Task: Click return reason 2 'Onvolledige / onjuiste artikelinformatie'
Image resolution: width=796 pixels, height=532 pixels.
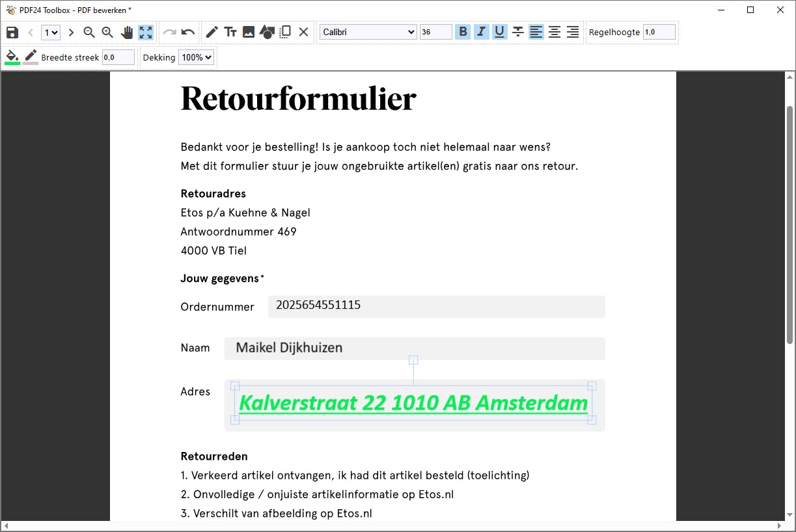Action: (x=317, y=494)
